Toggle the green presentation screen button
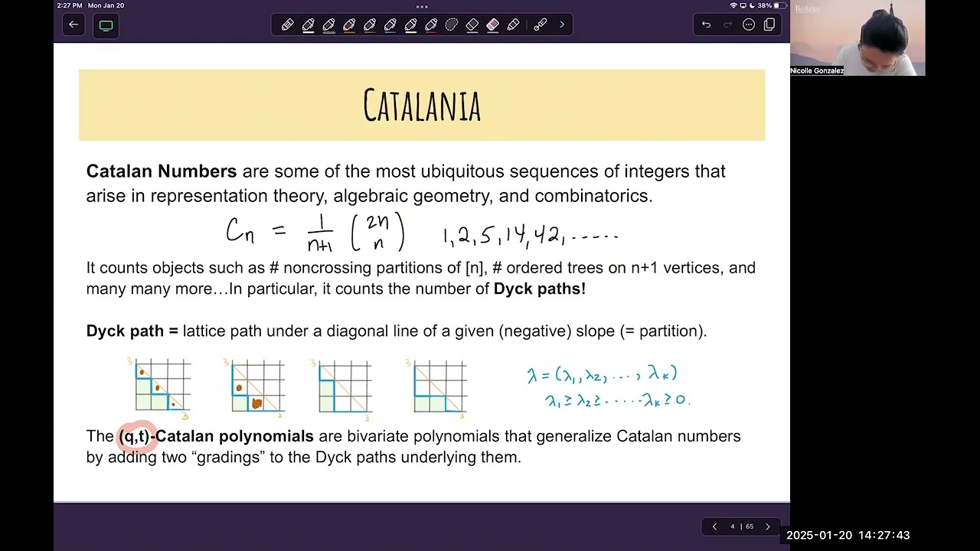Viewport: 980px width, 551px height. [106, 25]
